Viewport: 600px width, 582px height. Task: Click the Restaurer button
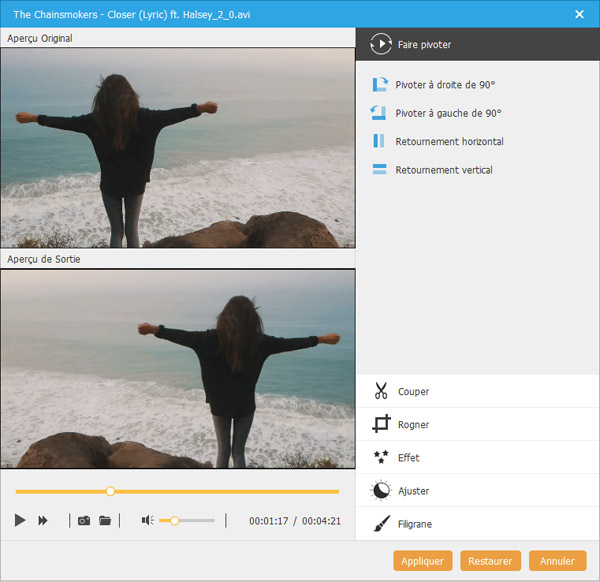pos(490,561)
